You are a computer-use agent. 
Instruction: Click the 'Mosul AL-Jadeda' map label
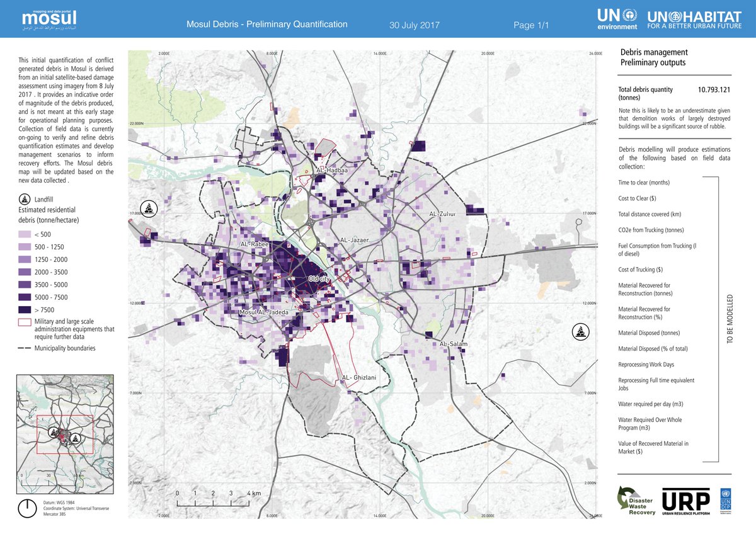click(x=263, y=312)
